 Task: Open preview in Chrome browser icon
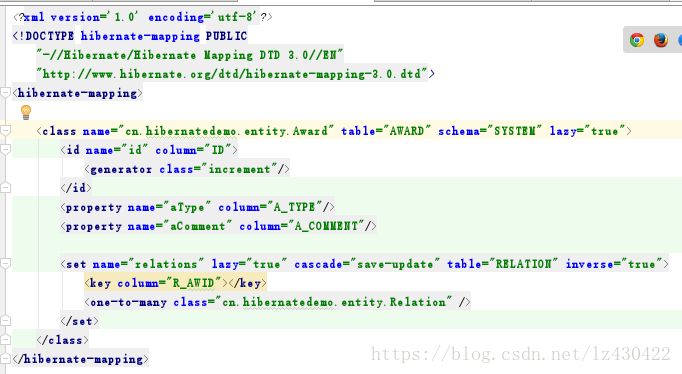(637, 40)
